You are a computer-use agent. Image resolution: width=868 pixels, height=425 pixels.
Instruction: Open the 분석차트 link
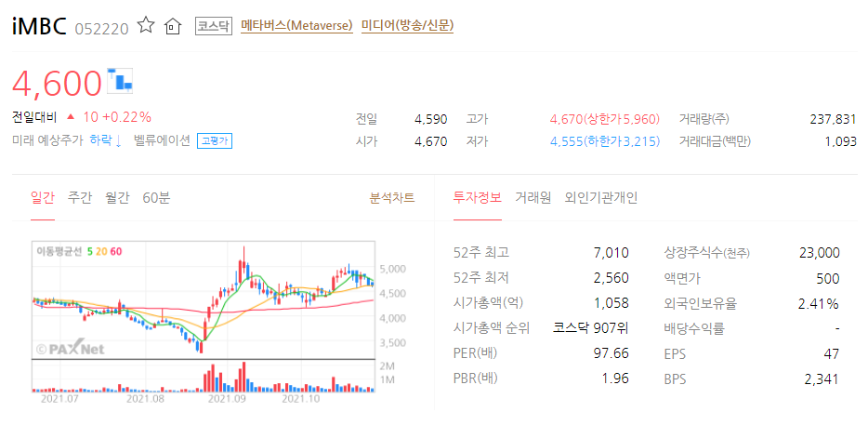coord(392,198)
